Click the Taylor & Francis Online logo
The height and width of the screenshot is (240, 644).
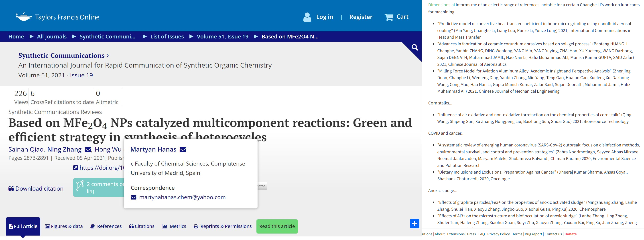(x=58, y=17)
